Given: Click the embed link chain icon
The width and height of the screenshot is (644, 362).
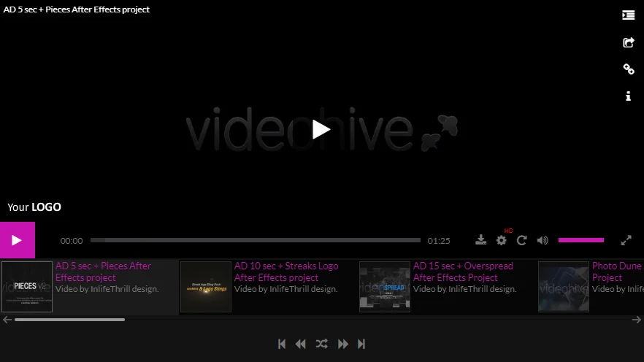Looking at the screenshot, I should (629, 69).
